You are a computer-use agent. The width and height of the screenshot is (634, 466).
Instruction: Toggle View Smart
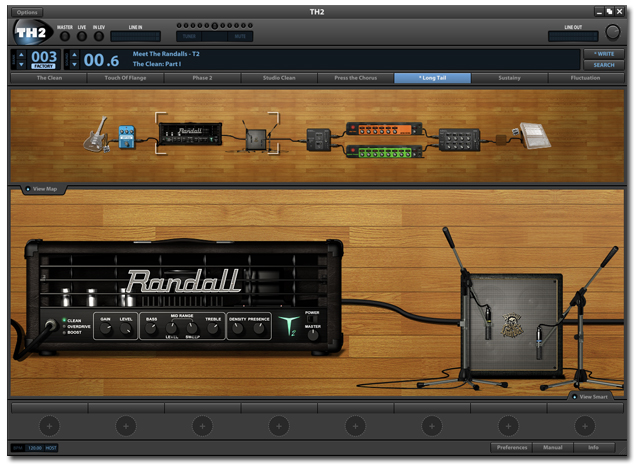tap(590, 396)
